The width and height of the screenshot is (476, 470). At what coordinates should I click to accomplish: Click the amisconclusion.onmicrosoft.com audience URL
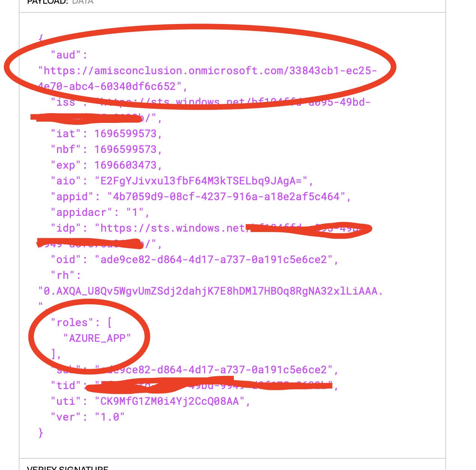[x=208, y=79]
